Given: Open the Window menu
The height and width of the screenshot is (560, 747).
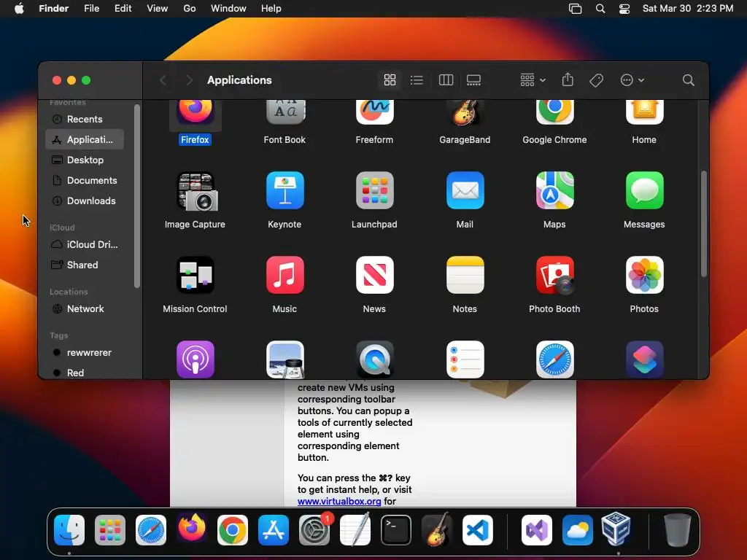Looking at the screenshot, I should point(228,9).
